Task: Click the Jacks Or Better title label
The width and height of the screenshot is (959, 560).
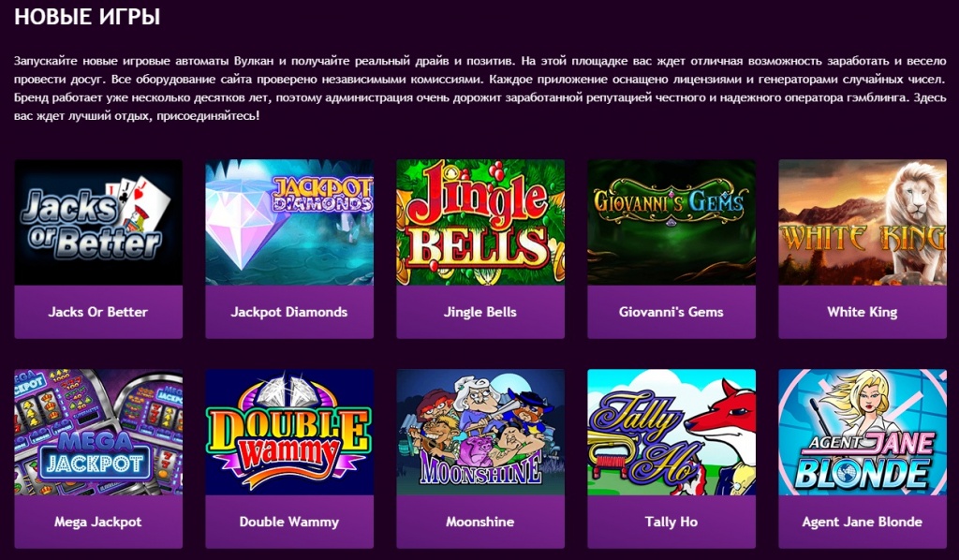Action: click(x=97, y=312)
